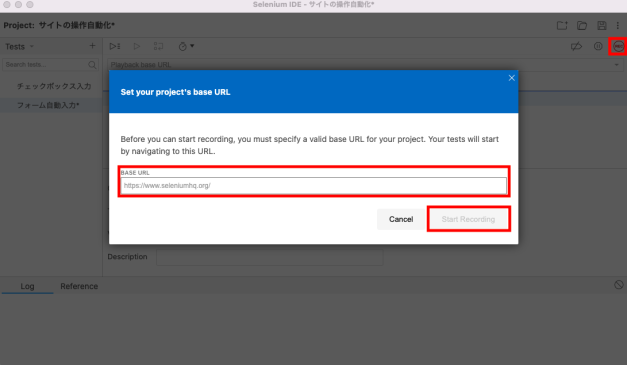
Task: Click the Description input field
Action: [x=270, y=257]
